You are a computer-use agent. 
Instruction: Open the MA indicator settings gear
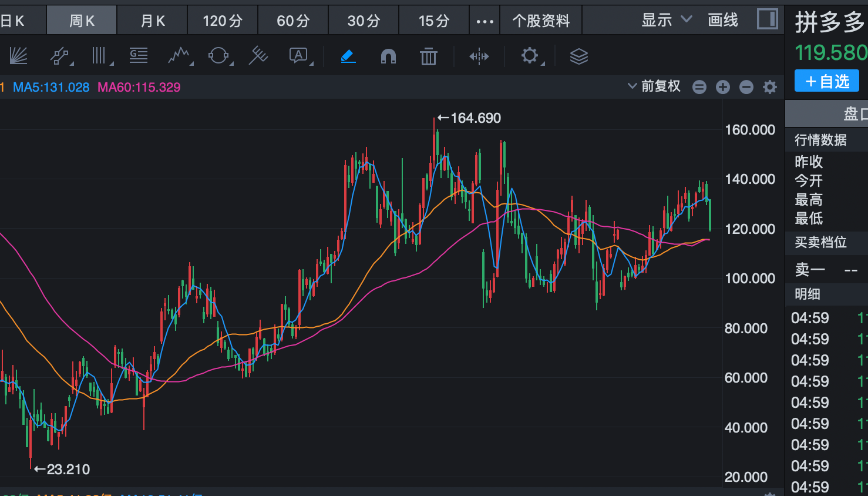point(769,87)
